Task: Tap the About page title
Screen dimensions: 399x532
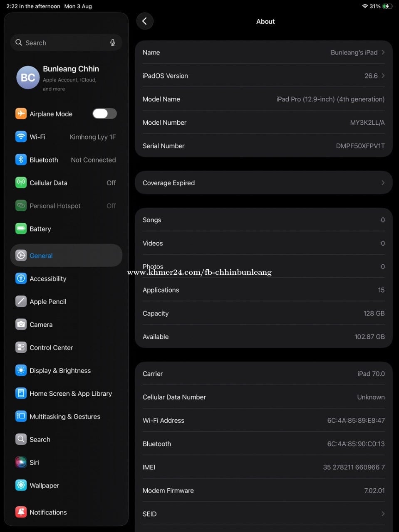Action: pos(265,22)
